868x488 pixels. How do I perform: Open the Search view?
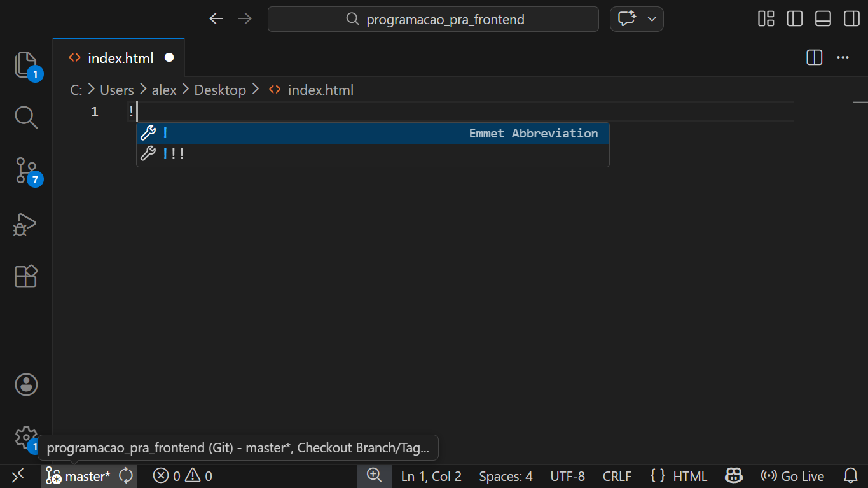[x=25, y=117]
